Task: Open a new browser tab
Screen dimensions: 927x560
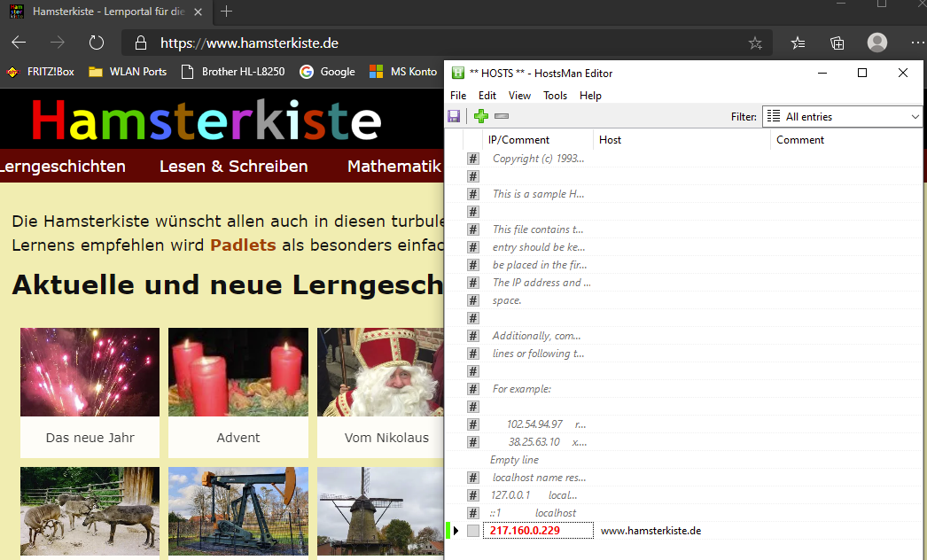Action: tap(226, 12)
